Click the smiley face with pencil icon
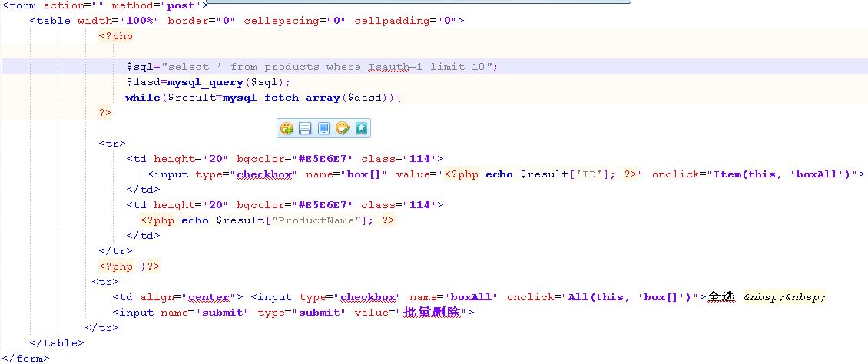Viewport: 868px width, 364px height. [343, 128]
